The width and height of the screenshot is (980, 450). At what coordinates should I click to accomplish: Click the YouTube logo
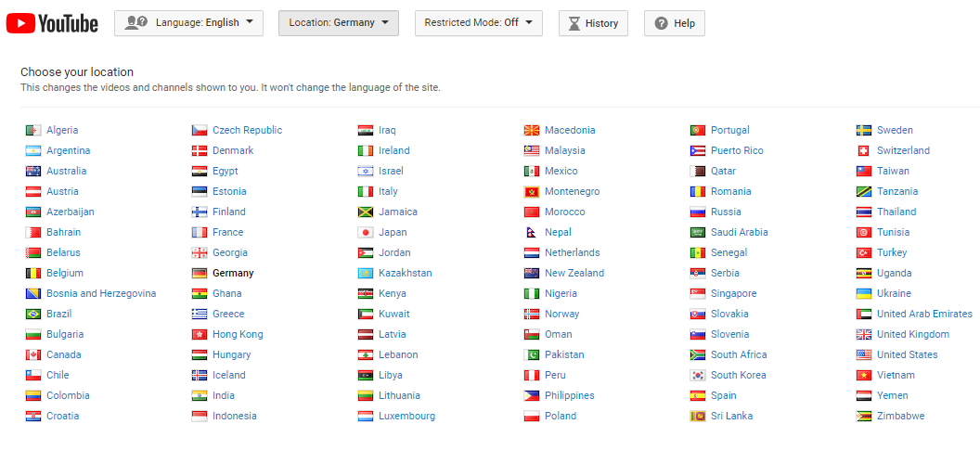52,24
